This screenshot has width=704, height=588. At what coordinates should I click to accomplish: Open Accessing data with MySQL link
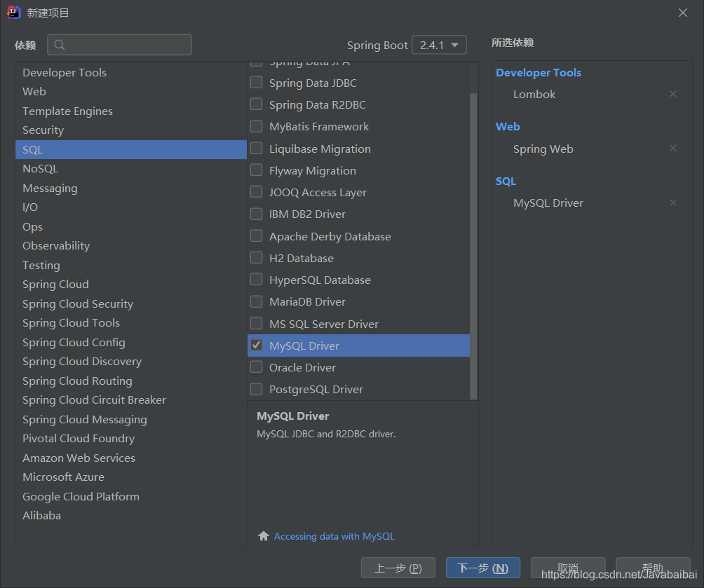point(334,536)
